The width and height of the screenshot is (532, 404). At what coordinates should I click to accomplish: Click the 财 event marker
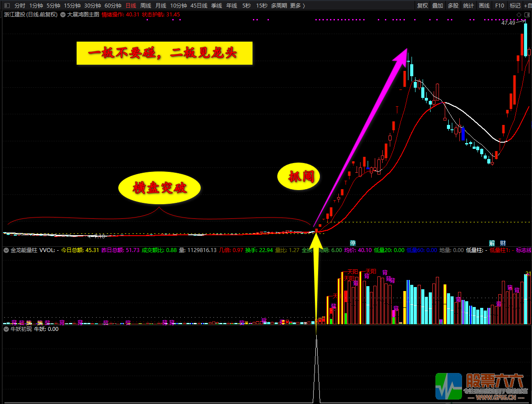[x=503, y=243]
